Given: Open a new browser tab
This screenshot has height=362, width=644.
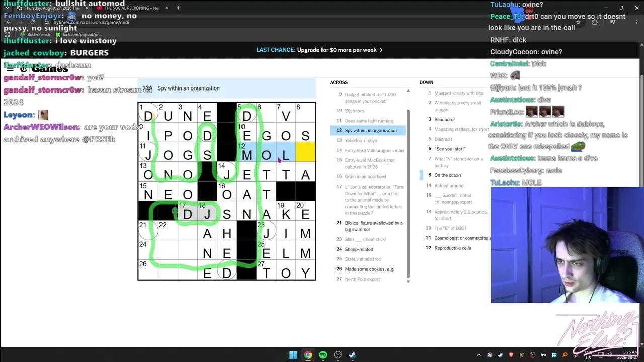Looking at the screenshot, I should point(178,8).
